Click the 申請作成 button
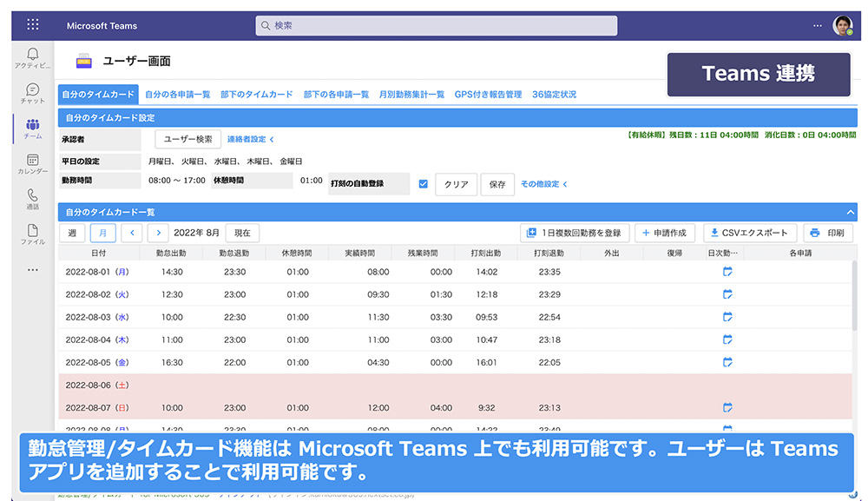This screenshot has height=501, width=868. pyautogui.click(x=664, y=233)
